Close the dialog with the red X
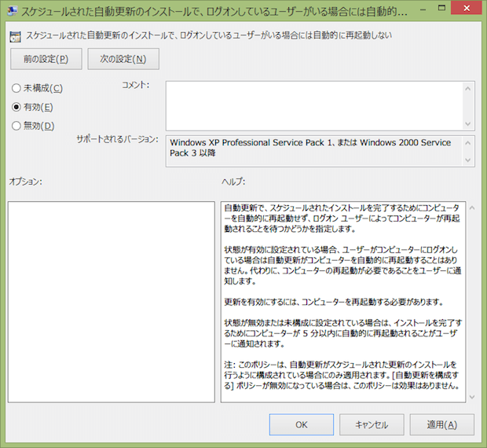 [467, 9]
